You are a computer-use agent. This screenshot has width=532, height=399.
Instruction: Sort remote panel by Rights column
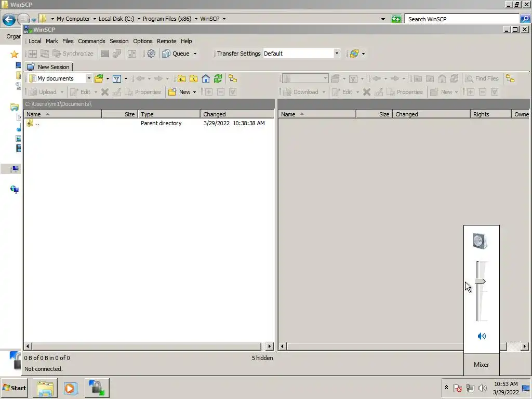click(x=490, y=114)
